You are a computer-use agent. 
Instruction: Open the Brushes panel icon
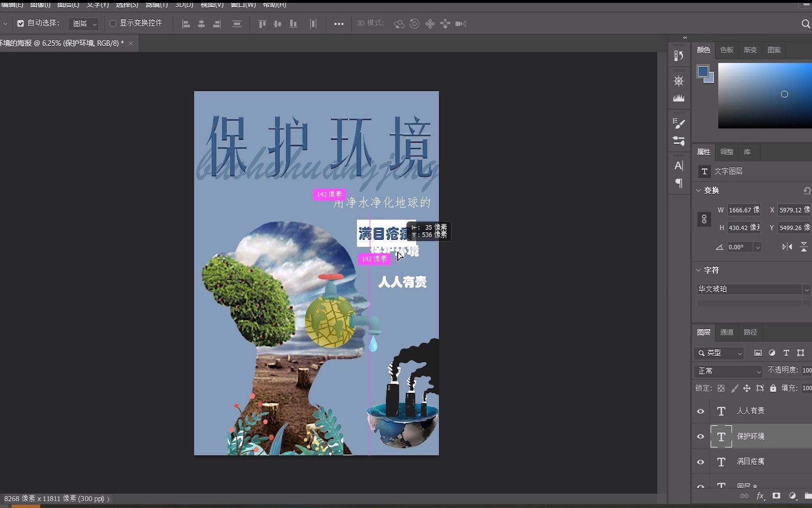[678, 123]
